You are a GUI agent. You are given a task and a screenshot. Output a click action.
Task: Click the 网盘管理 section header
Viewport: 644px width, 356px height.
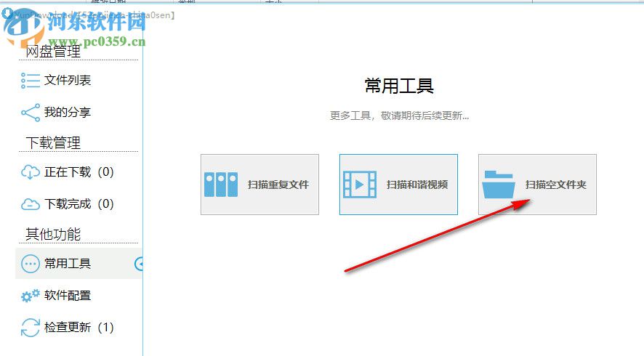[x=53, y=52]
